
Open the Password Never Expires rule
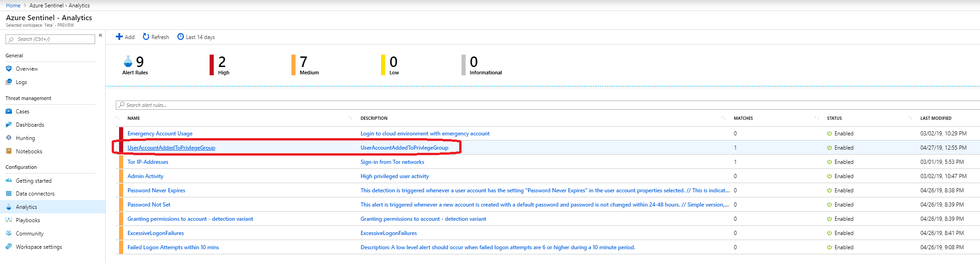(156, 190)
